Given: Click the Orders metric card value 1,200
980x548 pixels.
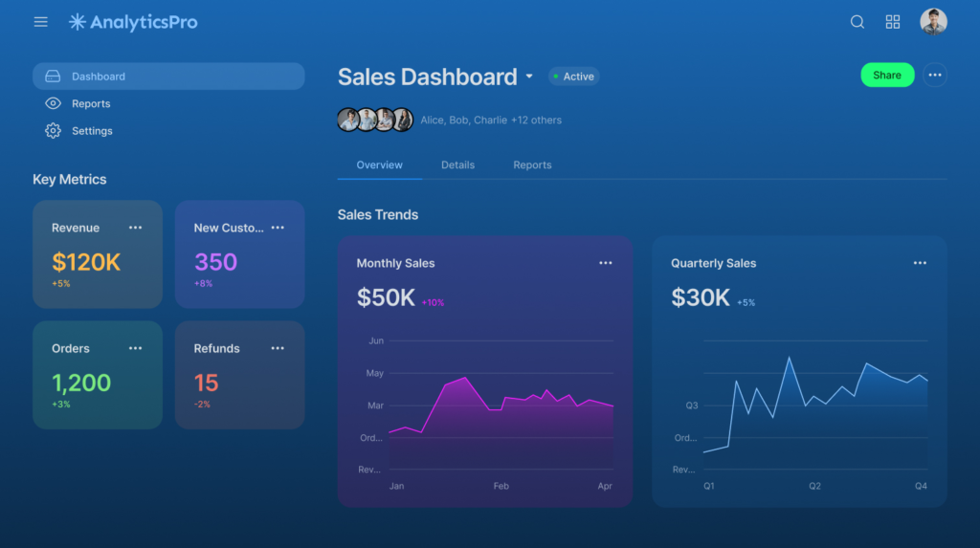Looking at the screenshot, I should pos(81,384).
